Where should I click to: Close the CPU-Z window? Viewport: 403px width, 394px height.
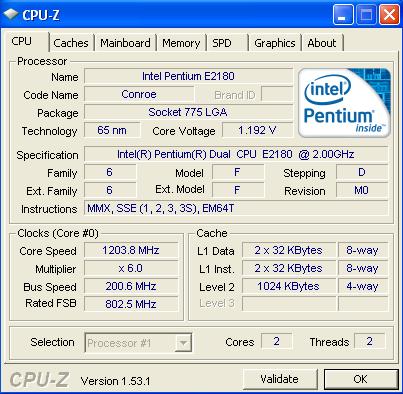389,15
